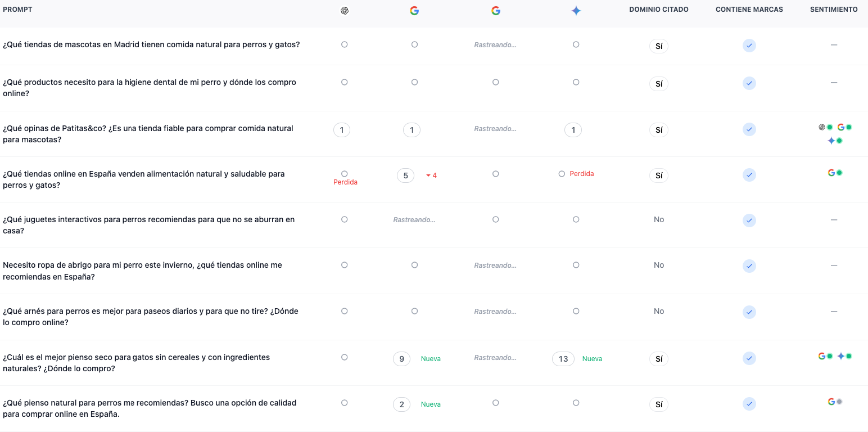Click the Gemini sentiment icon in the Patitas&co row

tap(831, 141)
